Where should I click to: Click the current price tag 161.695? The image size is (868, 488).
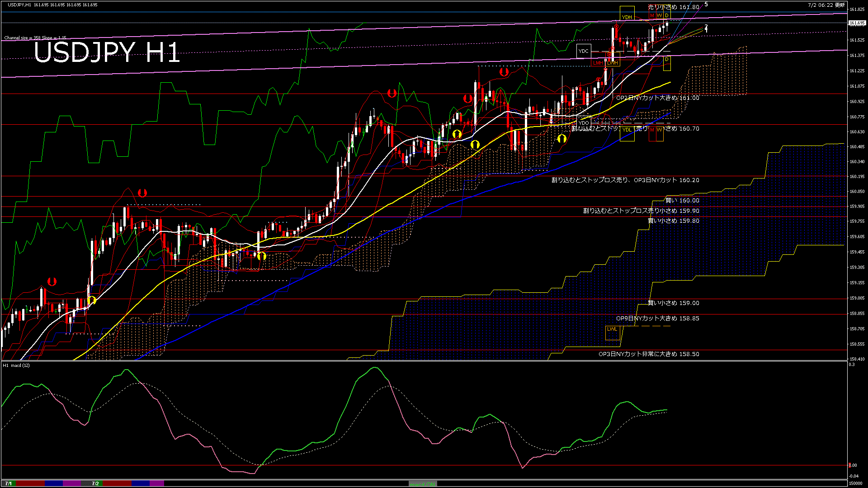coord(857,23)
